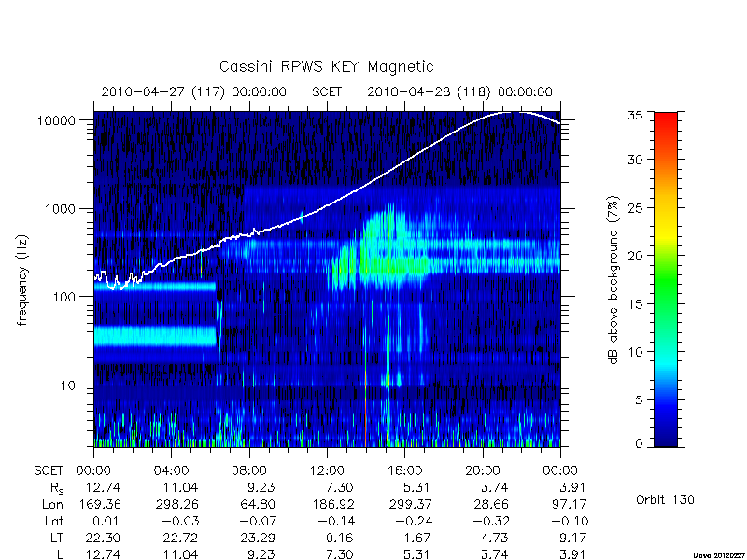Click the local time value 23.29
Image resolution: width=747 pixels, height=560 pixels.
click(x=258, y=539)
